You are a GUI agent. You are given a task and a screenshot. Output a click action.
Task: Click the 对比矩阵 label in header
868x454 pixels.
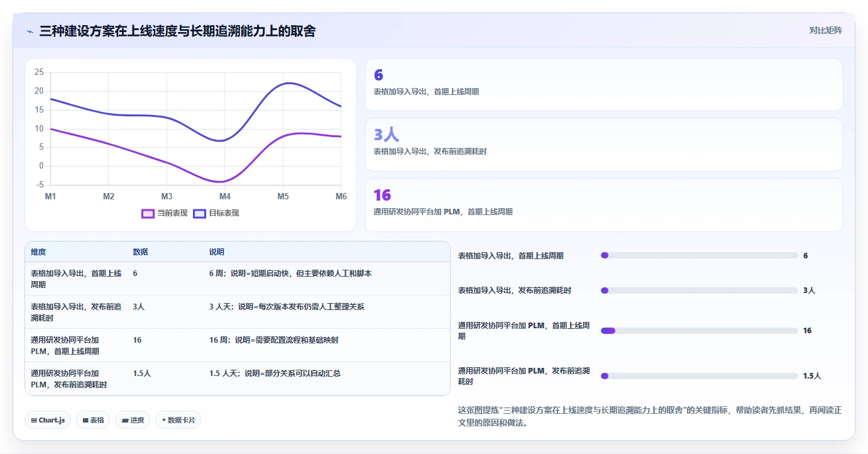click(x=825, y=30)
